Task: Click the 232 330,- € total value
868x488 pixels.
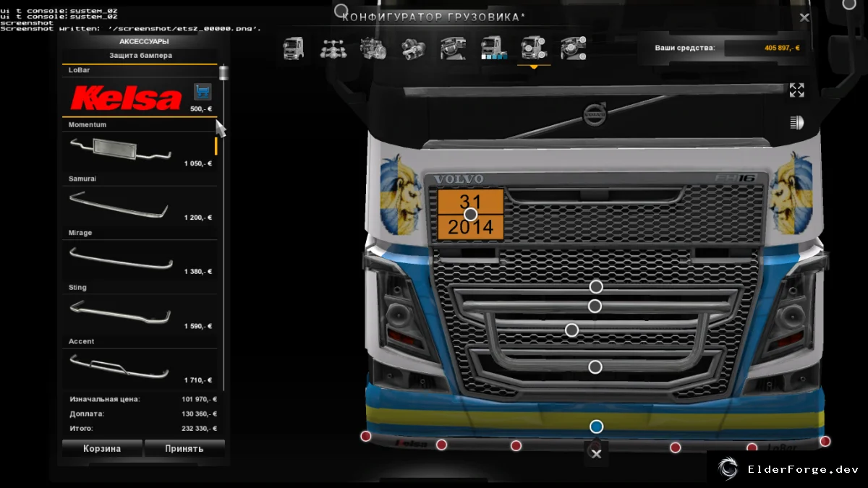Action: click(199, 429)
